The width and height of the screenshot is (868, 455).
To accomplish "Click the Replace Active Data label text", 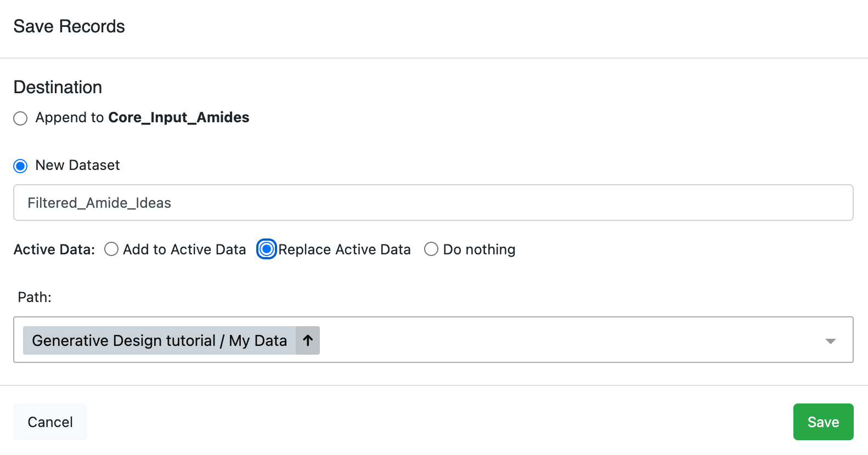I will pyautogui.click(x=344, y=249).
